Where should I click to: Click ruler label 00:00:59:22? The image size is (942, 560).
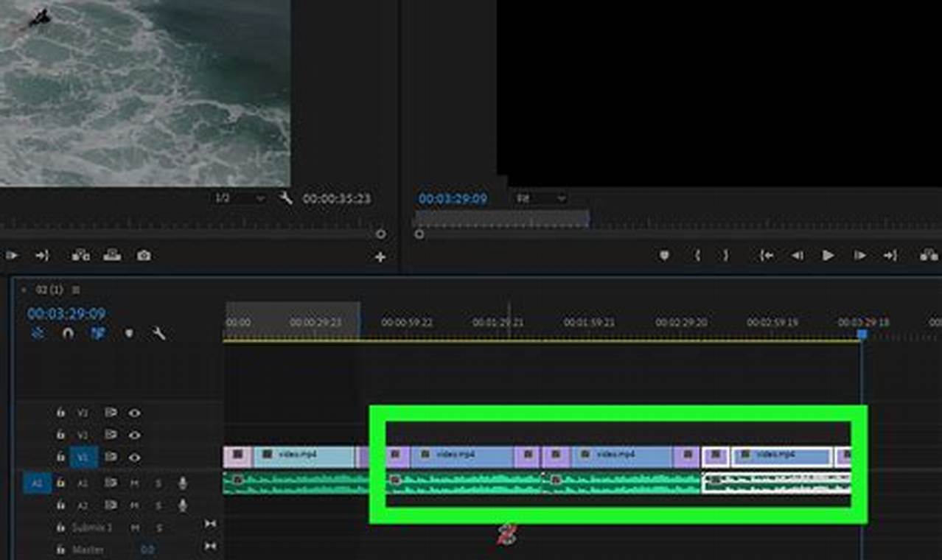[x=407, y=323]
